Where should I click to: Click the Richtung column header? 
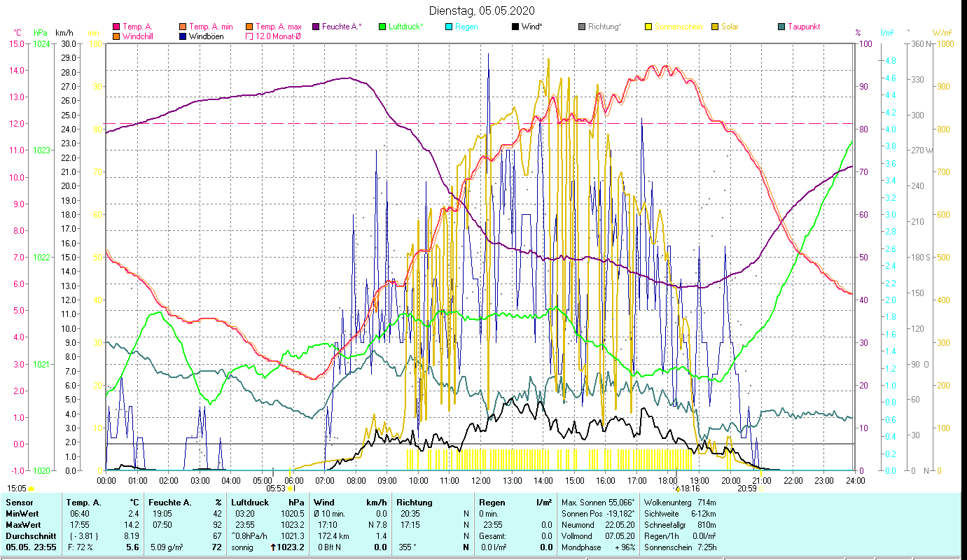pyautogui.click(x=415, y=503)
